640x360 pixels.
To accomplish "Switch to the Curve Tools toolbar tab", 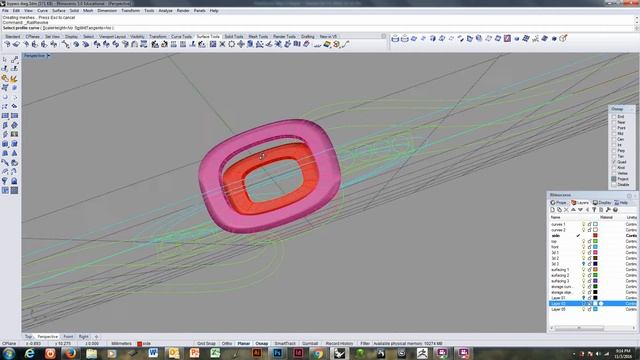I will [181, 36].
